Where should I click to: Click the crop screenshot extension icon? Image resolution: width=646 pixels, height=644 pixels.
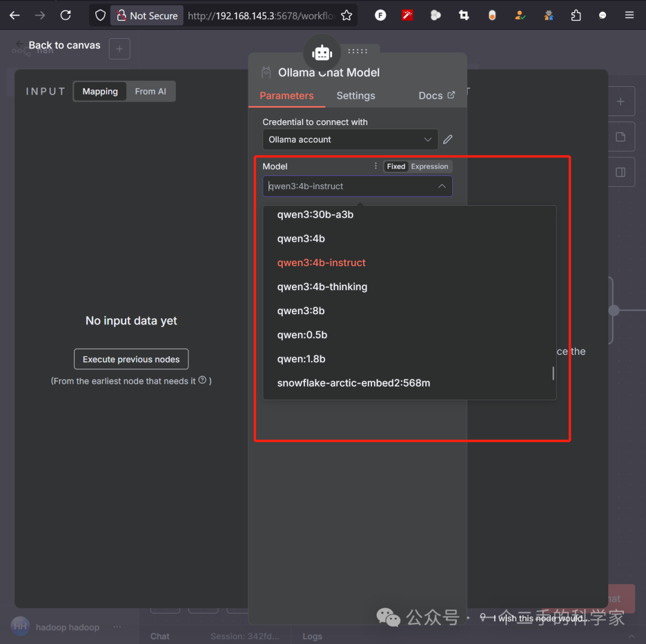click(x=464, y=16)
